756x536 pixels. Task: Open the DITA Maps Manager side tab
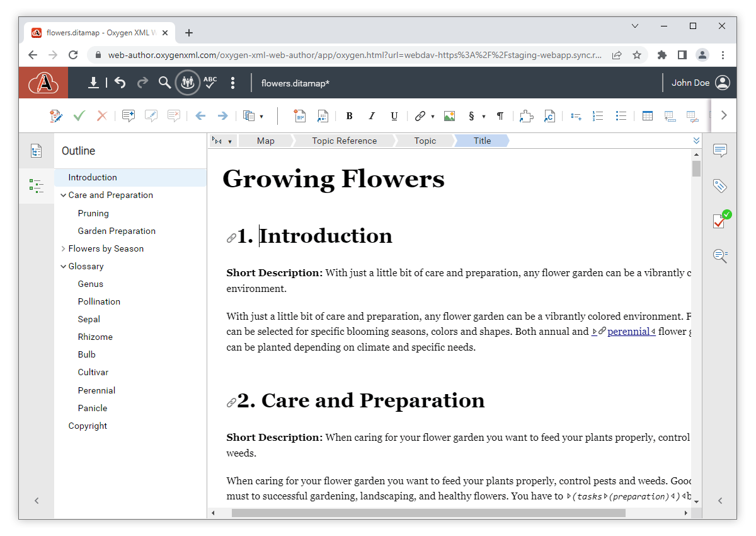(x=37, y=151)
